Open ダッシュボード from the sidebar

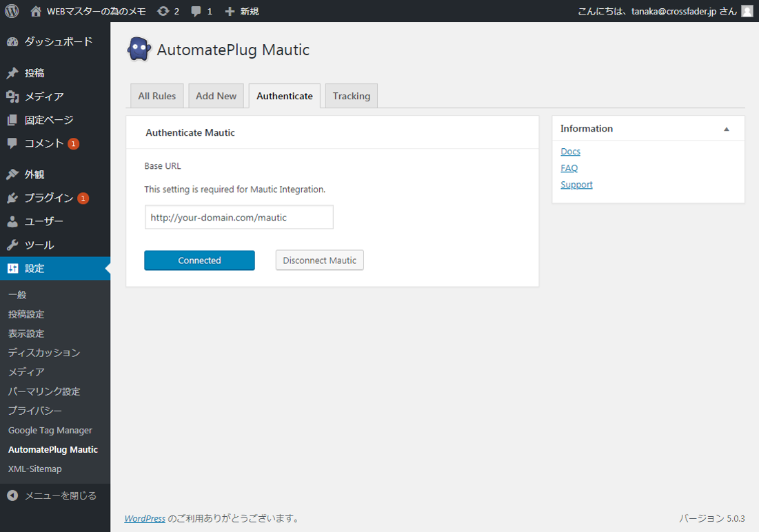click(58, 41)
